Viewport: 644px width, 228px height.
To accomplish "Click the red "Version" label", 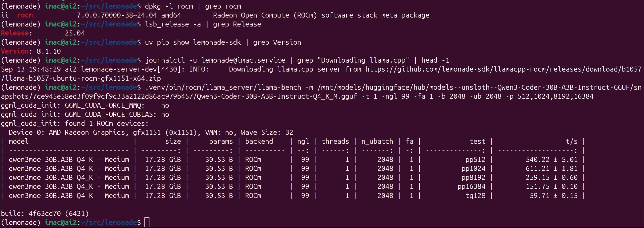I will pyautogui.click(x=15, y=51).
